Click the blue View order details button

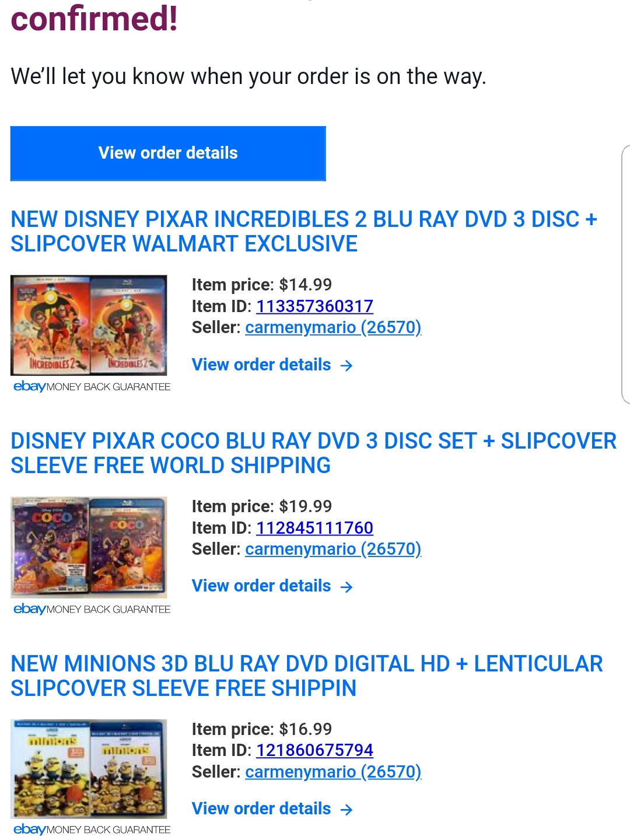coord(168,153)
